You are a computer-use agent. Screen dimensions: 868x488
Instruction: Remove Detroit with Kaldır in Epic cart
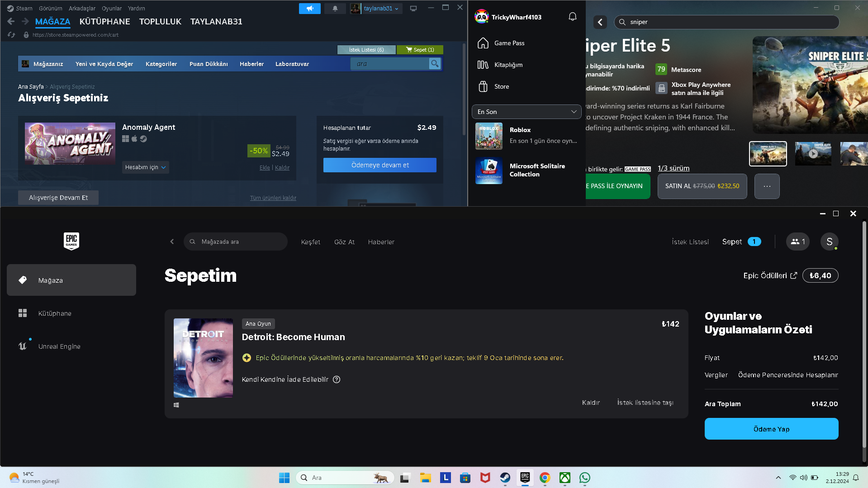(x=591, y=403)
